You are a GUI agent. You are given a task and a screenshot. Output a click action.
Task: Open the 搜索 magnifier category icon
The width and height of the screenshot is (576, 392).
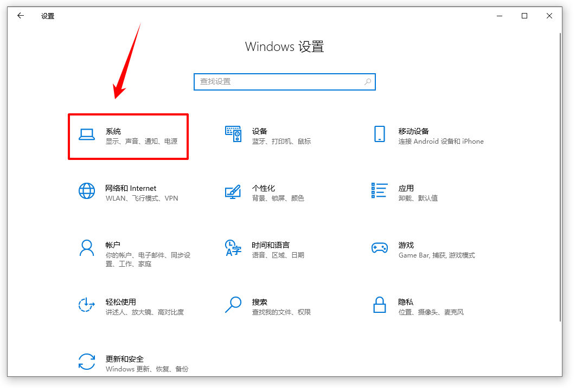[233, 305]
